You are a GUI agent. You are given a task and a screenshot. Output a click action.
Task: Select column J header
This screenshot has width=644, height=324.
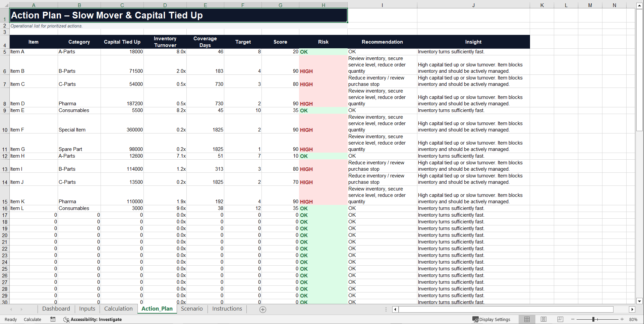(473, 5)
